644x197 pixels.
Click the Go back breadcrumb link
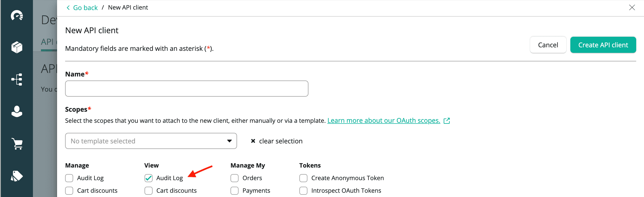tap(82, 8)
